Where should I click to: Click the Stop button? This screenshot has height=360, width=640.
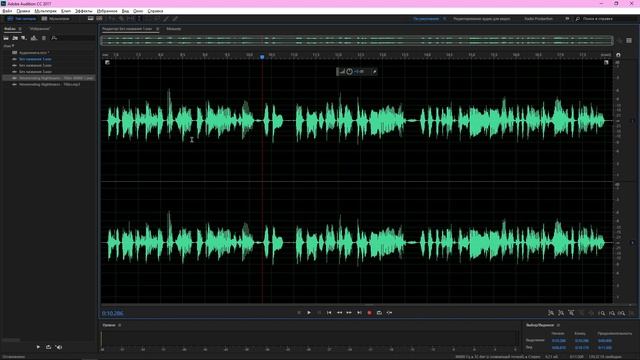point(299,313)
